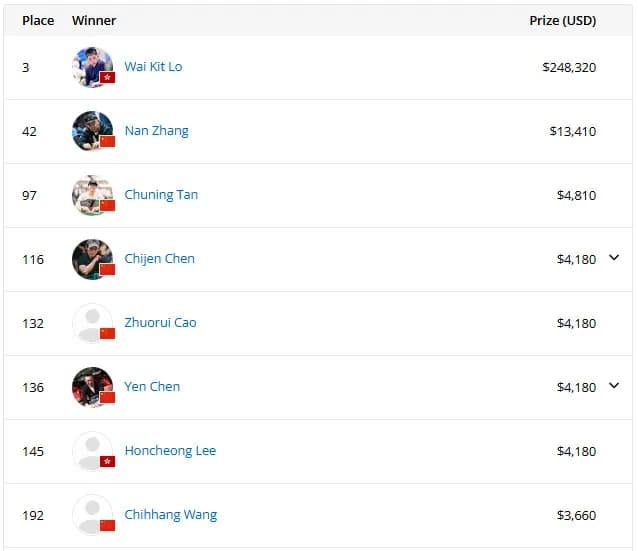Viewport: 638px width, 551px height.
Task: Click Nan Zhang's avatar picture
Action: click(92, 131)
